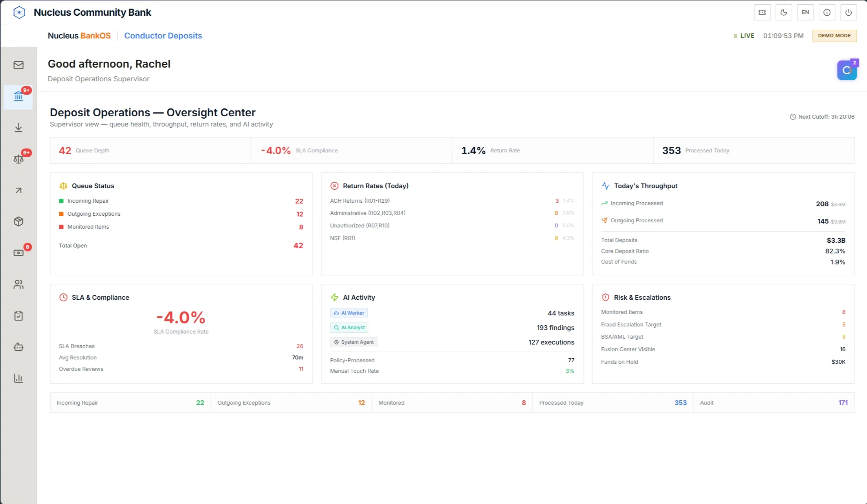The image size is (867, 504).
Task: Click the Monitored 8 footer tile
Action: 452,403
